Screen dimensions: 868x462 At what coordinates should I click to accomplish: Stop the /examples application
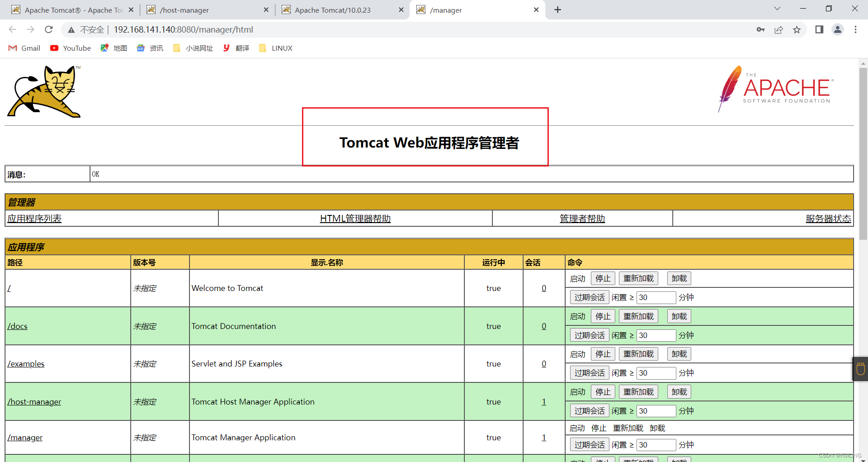tap(603, 354)
